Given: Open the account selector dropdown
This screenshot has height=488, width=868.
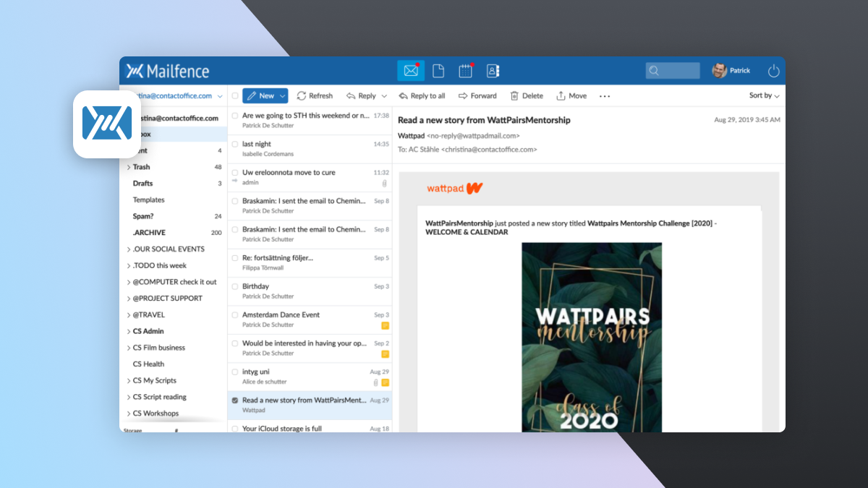Looking at the screenshot, I should [220, 95].
